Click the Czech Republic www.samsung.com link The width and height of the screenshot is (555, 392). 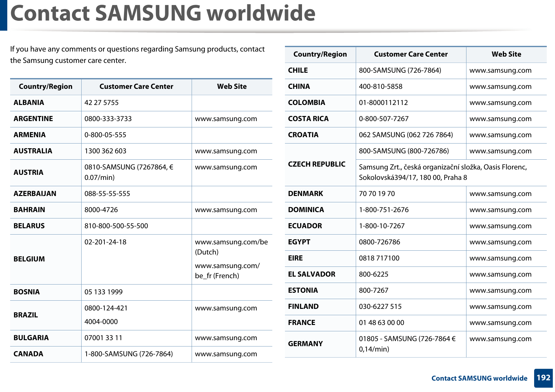tap(500, 151)
